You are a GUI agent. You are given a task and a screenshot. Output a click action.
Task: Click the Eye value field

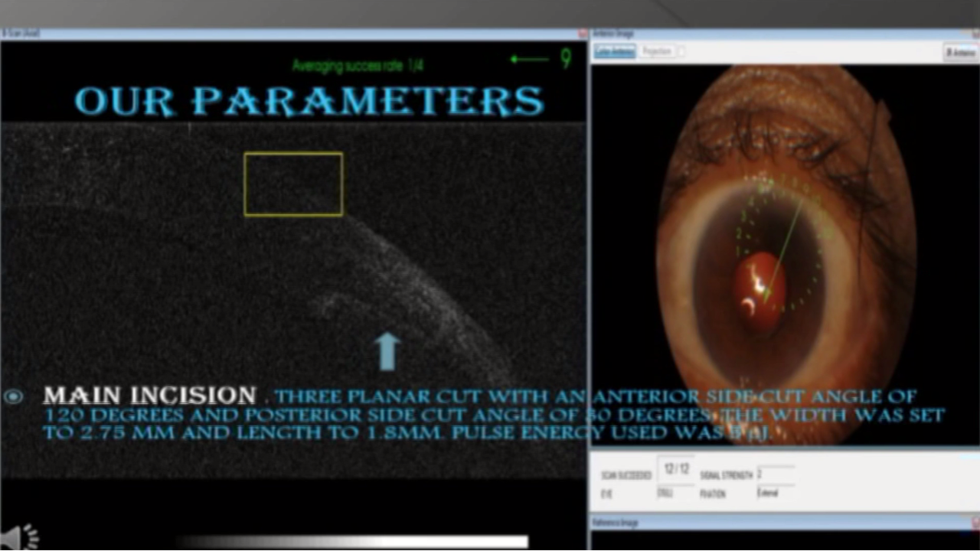(675, 493)
